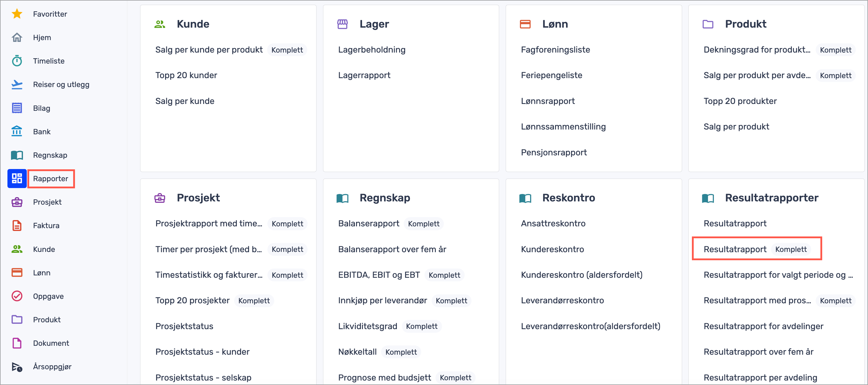This screenshot has height=385, width=868.
Task: Open Resultatrapport marked Komplett
Action: pos(735,249)
